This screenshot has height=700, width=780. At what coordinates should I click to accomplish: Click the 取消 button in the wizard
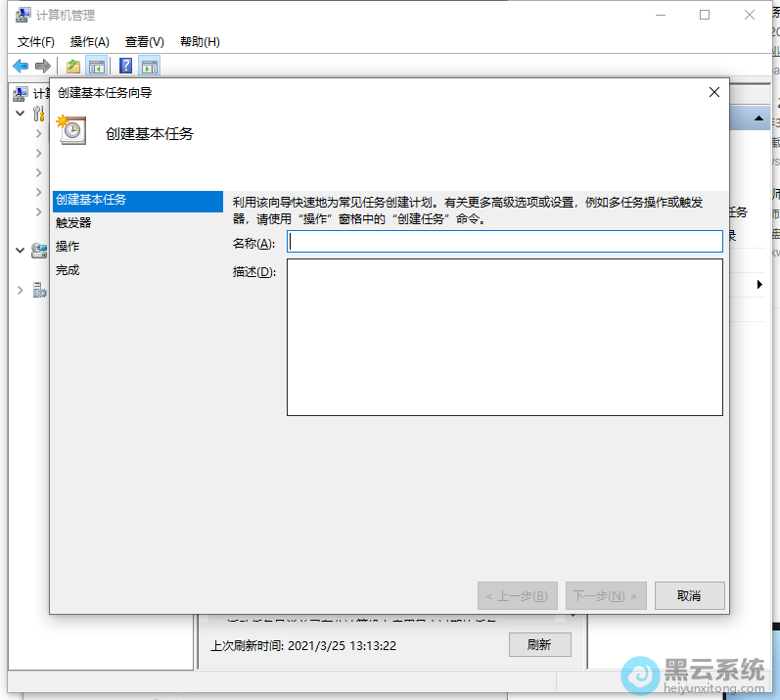click(x=688, y=595)
